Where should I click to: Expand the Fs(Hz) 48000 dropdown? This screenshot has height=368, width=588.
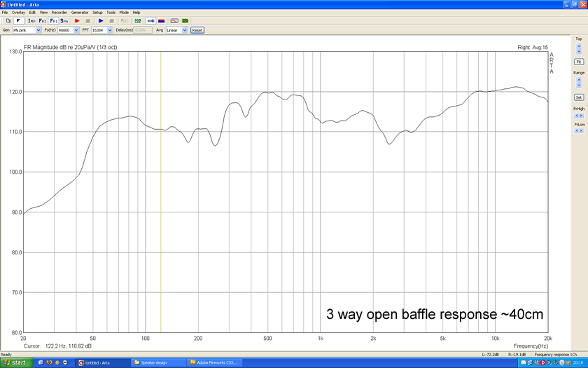click(76, 30)
